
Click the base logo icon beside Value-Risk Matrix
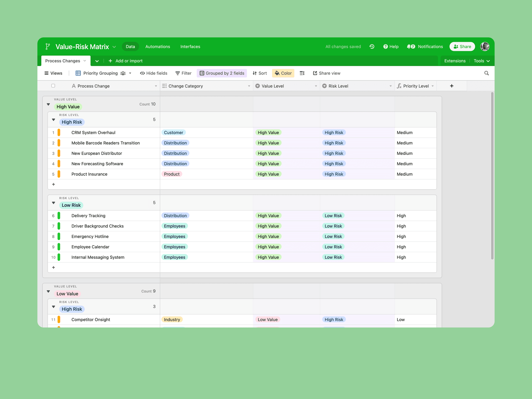pyautogui.click(x=48, y=47)
